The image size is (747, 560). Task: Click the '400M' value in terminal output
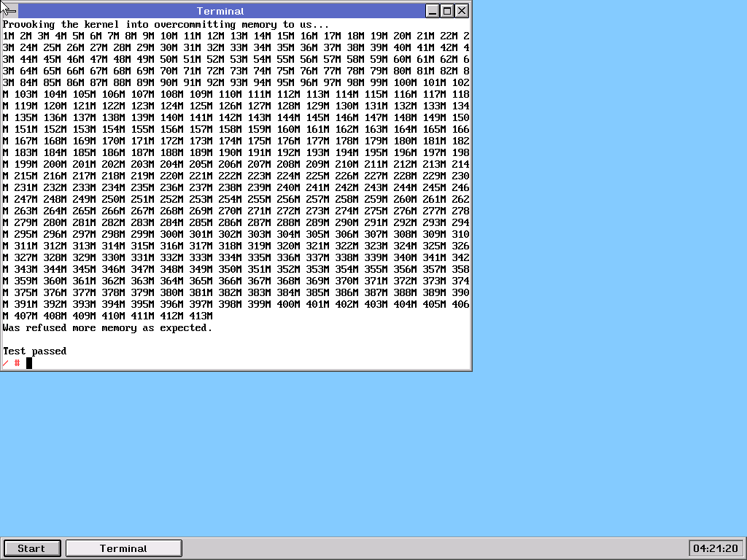point(288,305)
